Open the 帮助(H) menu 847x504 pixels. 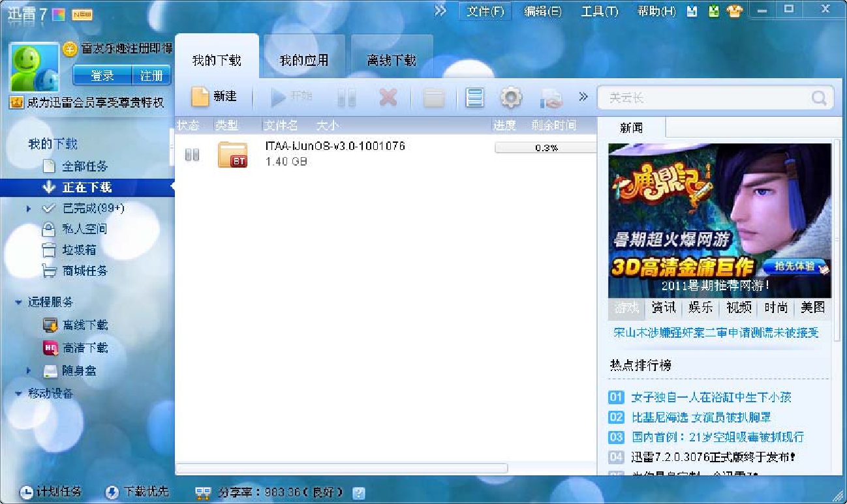[x=656, y=12]
